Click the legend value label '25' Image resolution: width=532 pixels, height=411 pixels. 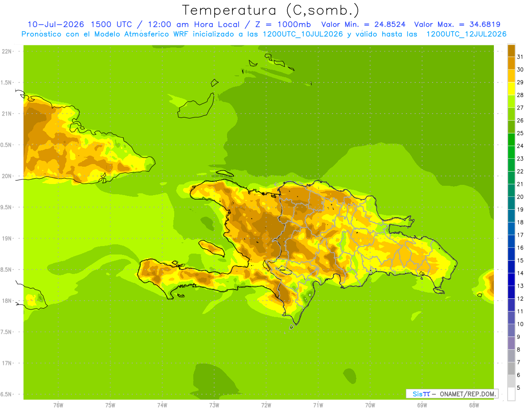click(520, 133)
